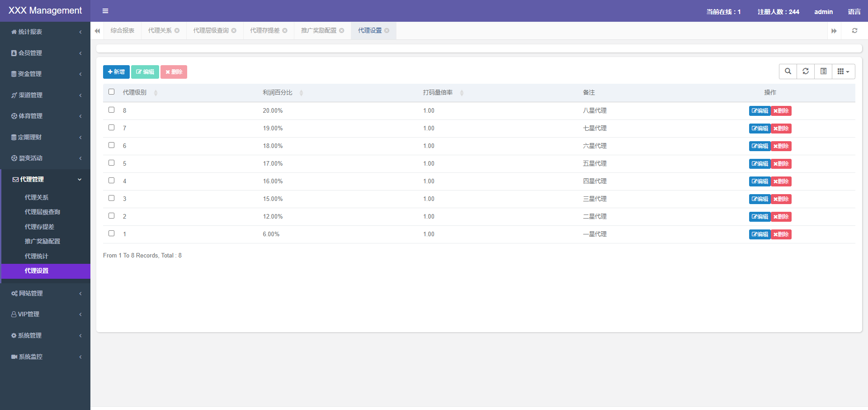This screenshot has width=868, height=410.
Task: Open the columns dropdown in table toolbar
Action: [843, 72]
